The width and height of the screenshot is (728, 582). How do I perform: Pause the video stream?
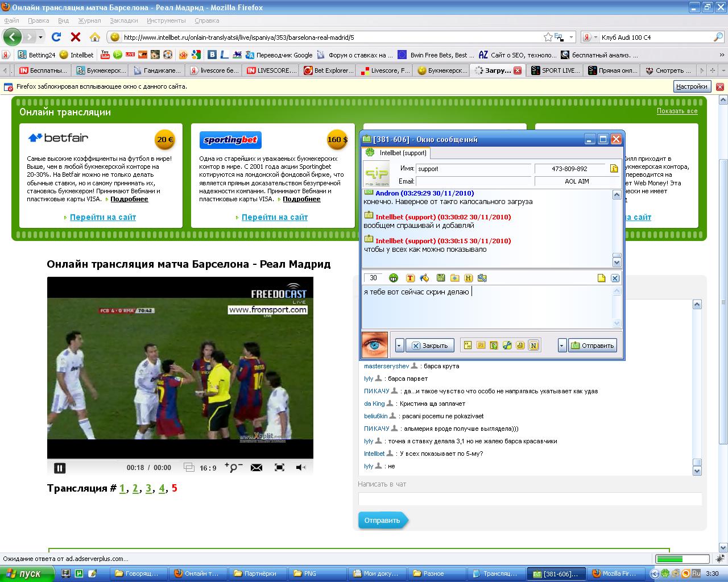pos(59,468)
